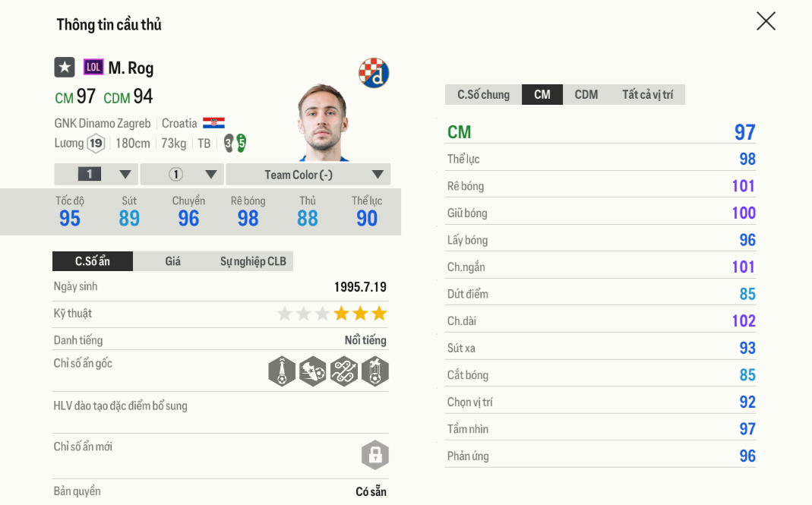The image size is (812, 505).
Task: Switch to the Giá tab
Action: tap(173, 261)
